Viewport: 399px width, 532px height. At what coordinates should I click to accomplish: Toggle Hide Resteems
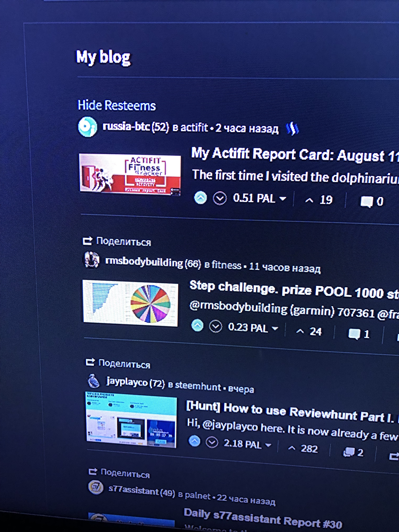coord(117,105)
